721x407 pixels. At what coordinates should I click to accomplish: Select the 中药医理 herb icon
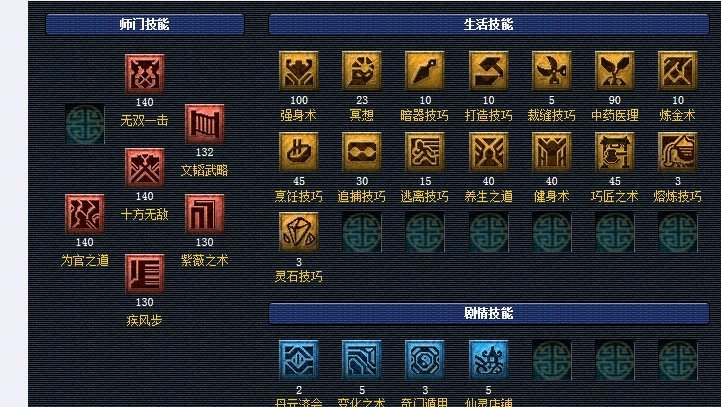pos(615,71)
